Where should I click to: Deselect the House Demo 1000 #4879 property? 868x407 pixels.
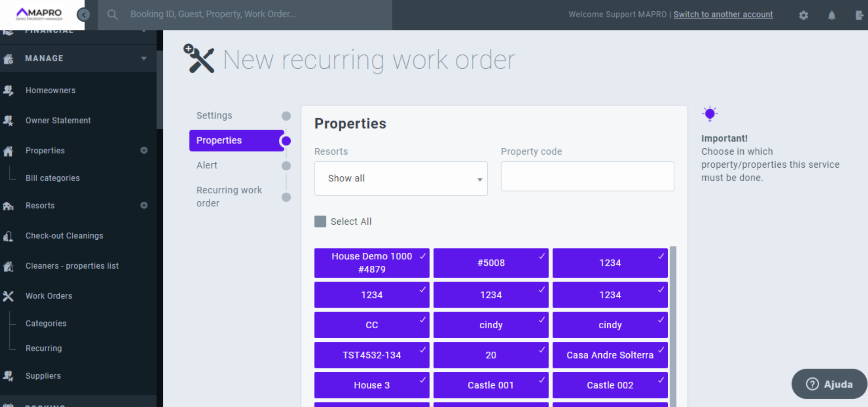[372, 263]
